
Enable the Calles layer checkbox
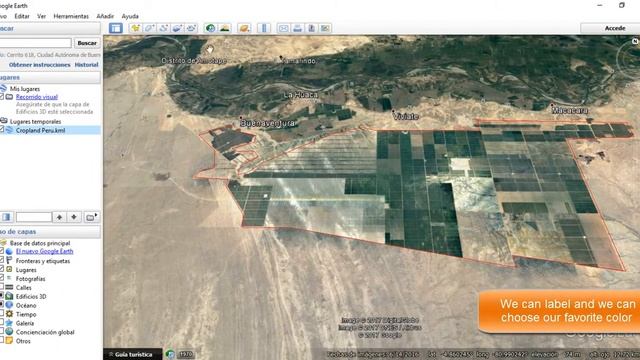tap(2, 287)
